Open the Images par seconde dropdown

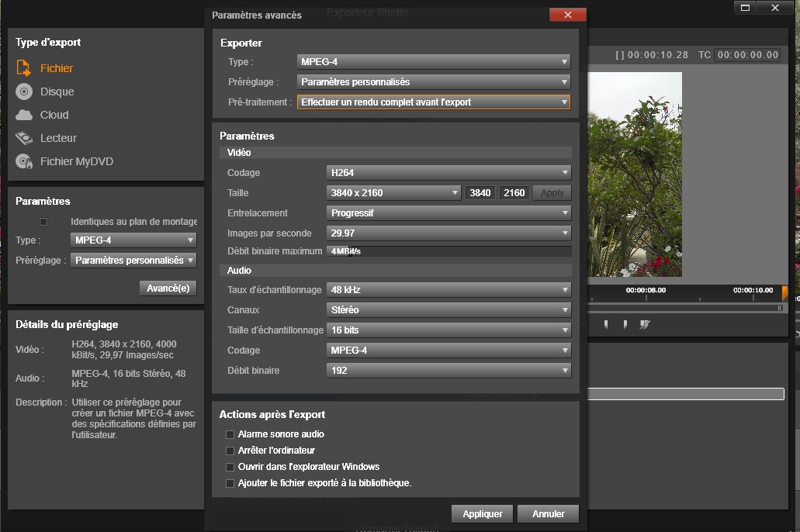(x=448, y=233)
